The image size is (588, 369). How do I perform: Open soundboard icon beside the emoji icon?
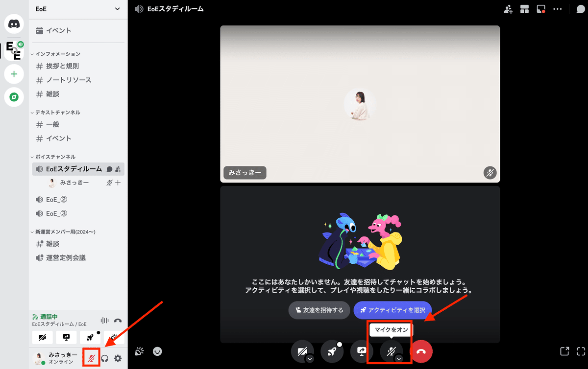140,351
